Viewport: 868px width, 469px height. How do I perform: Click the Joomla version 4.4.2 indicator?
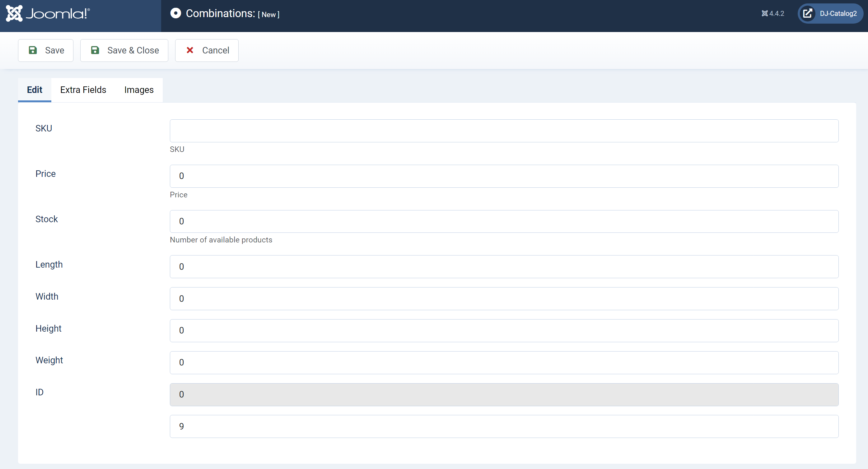[772, 13]
